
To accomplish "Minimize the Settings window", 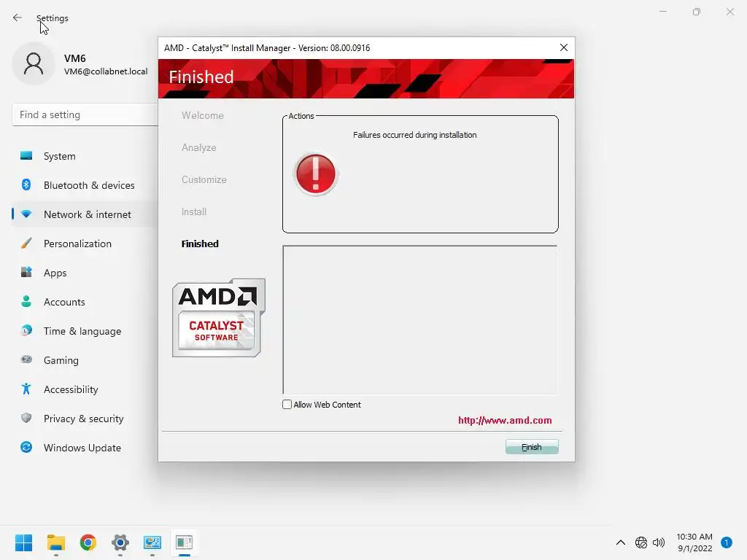I will [x=663, y=12].
